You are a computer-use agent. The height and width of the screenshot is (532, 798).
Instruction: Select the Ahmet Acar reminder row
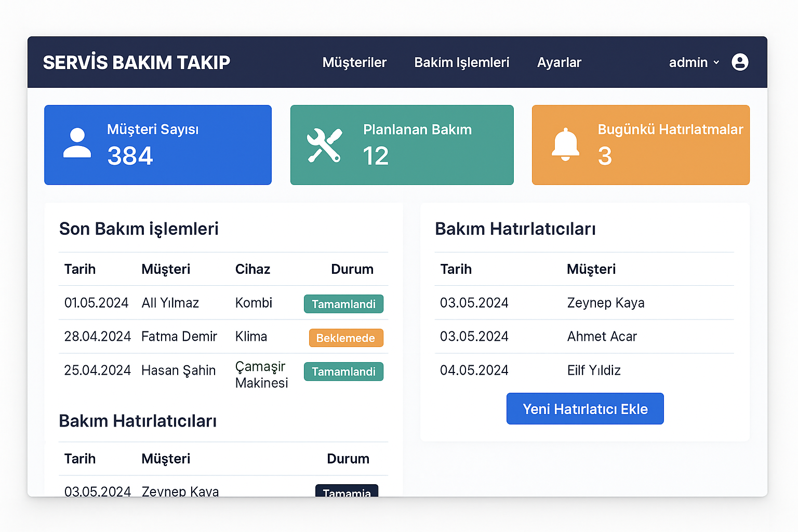584,337
